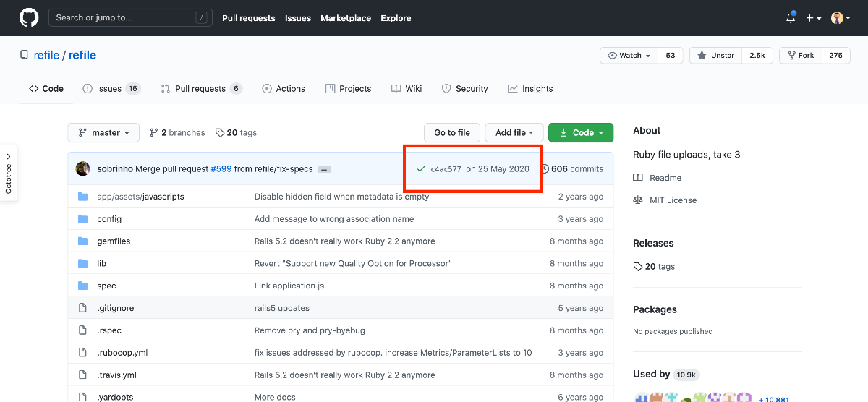Switch to the Actions tab
This screenshot has height=402, width=868.
(x=284, y=88)
